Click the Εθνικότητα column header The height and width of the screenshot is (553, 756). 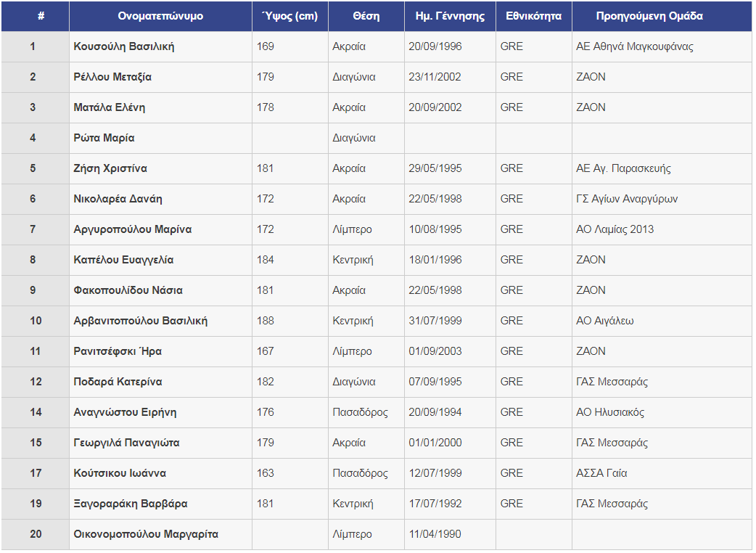(534, 17)
